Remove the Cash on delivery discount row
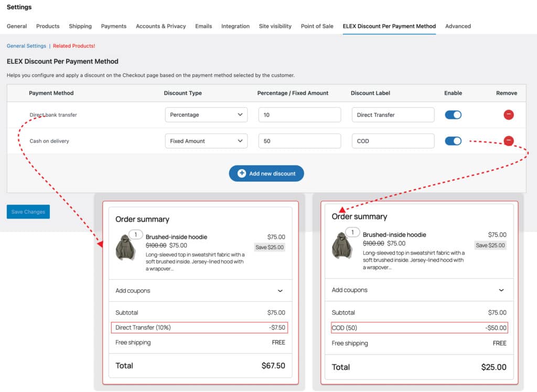537x392 pixels. pyautogui.click(x=509, y=140)
